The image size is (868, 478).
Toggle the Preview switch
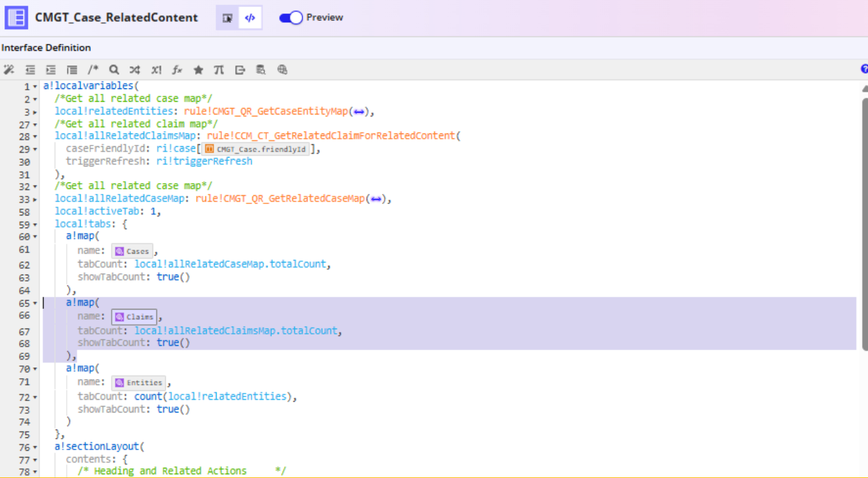291,18
